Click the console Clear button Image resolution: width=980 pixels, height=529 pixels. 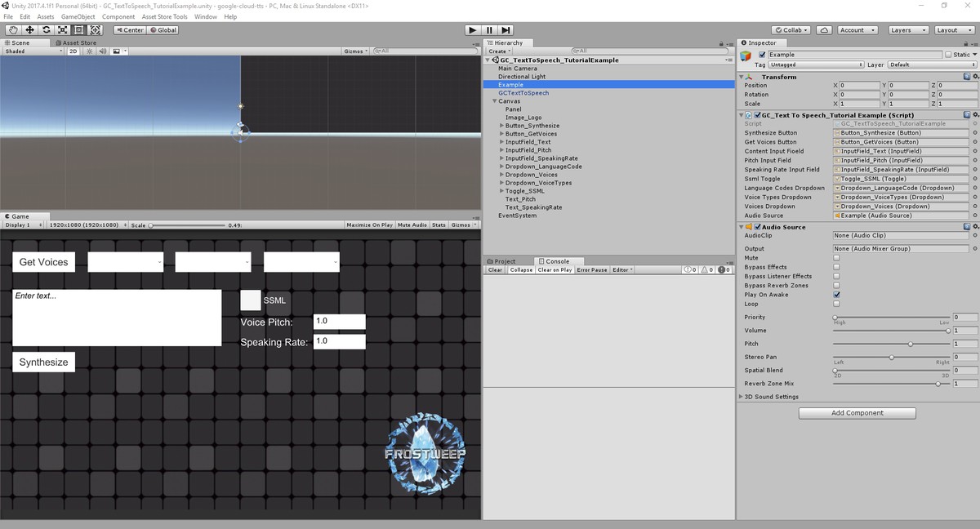[496, 269]
